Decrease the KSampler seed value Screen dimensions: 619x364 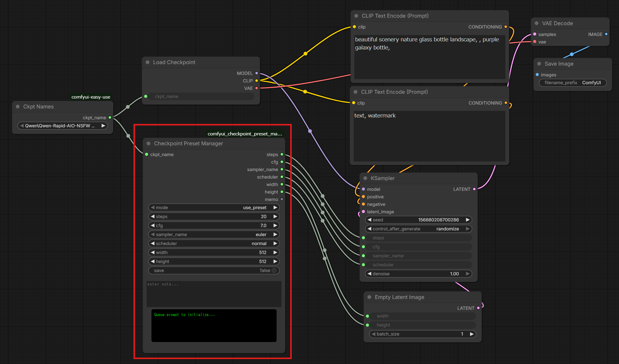(369, 220)
